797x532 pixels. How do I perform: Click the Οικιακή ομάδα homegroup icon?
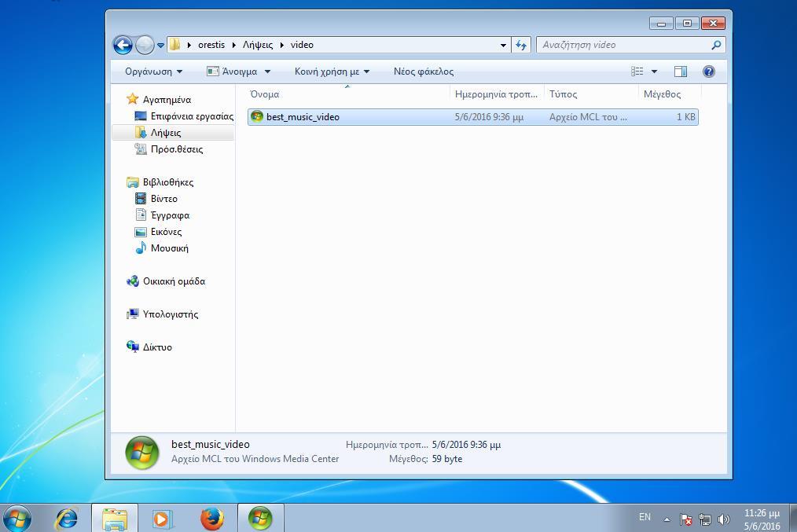pyautogui.click(x=133, y=281)
